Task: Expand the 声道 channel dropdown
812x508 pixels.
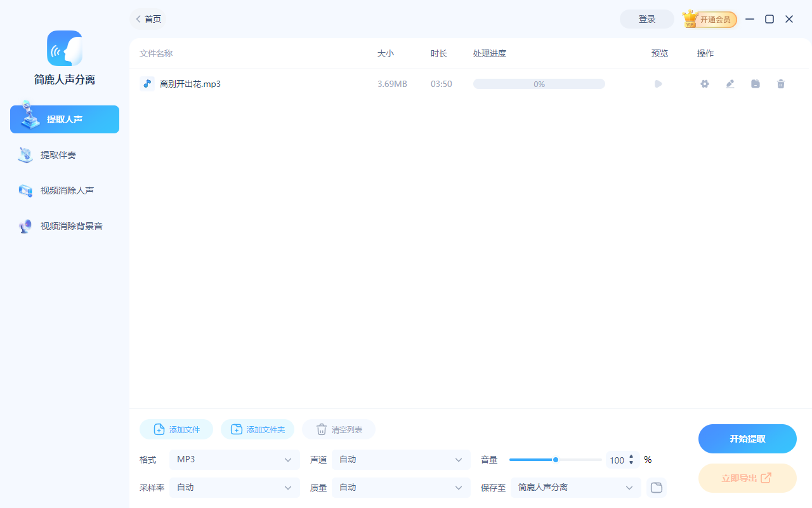Action: 400,459
